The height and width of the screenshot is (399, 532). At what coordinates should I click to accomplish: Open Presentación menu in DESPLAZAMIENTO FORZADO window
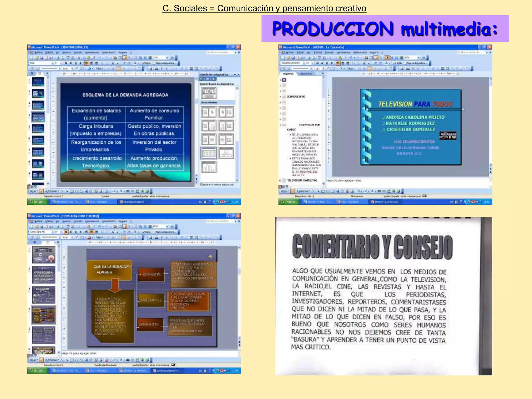[109, 221]
